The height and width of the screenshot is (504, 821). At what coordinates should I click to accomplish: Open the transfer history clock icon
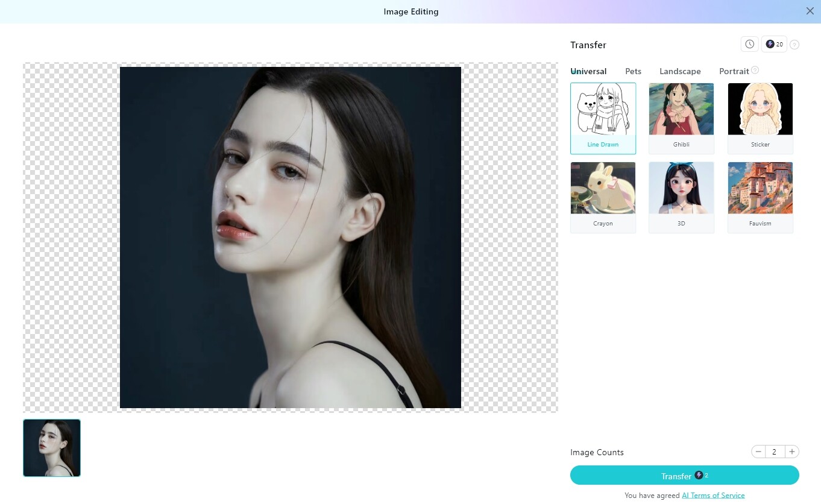[749, 44]
